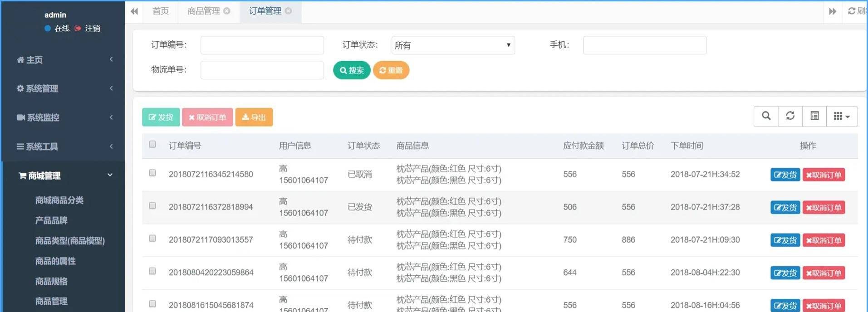Click the table refresh icon
This screenshot has height=312, width=868.
coord(790,116)
